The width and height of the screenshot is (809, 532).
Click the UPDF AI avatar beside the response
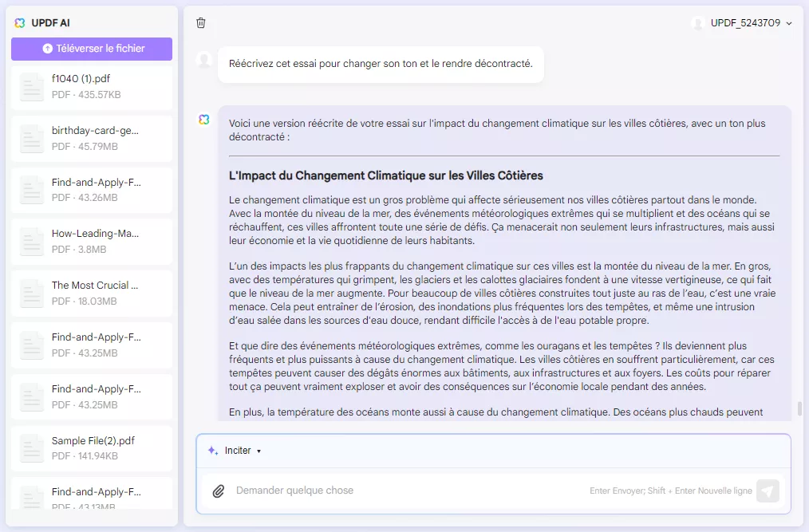tap(204, 120)
